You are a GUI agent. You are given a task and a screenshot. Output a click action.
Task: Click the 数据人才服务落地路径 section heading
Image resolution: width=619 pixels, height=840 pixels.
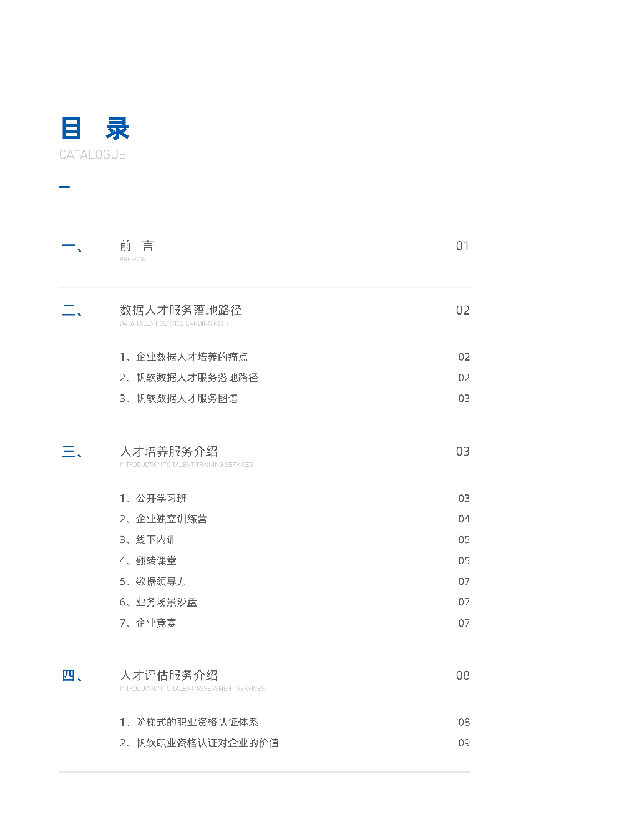(x=181, y=310)
